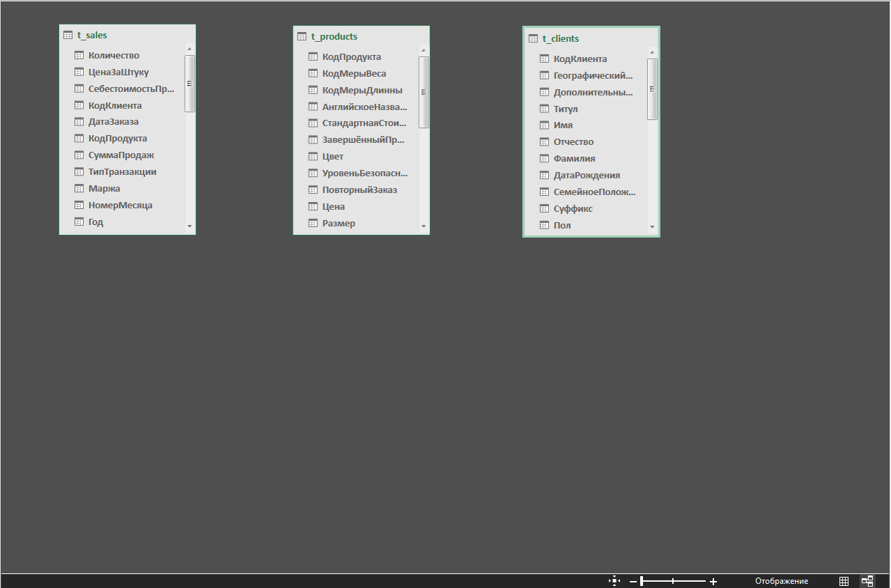This screenshot has height=588, width=891.
Task: Click column icon beside Титул
Action: (x=544, y=109)
